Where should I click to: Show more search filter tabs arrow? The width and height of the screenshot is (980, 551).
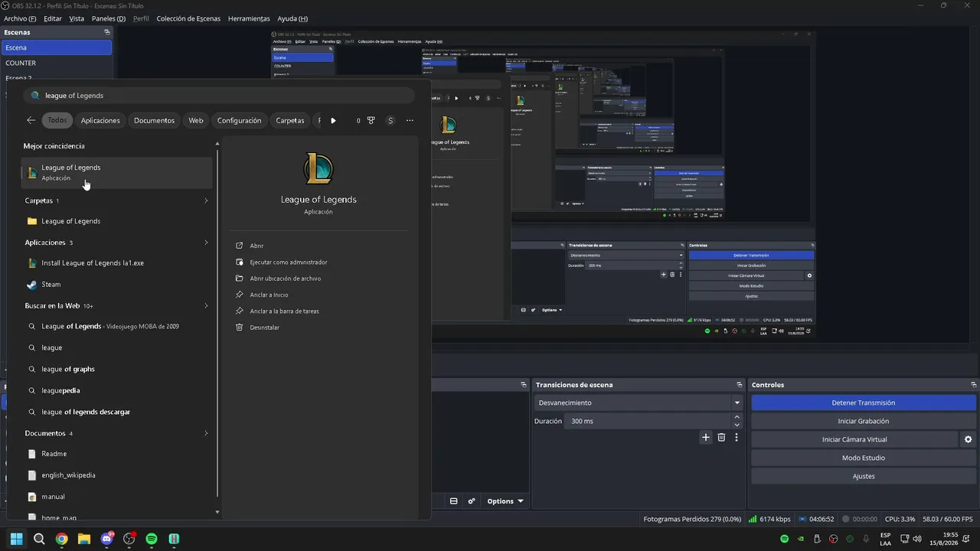point(333,120)
